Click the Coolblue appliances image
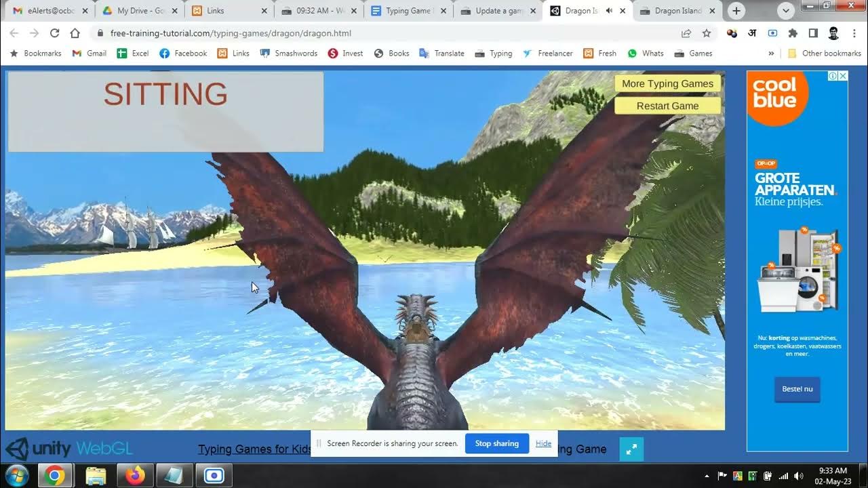This screenshot has width=868, height=488. pos(798,269)
